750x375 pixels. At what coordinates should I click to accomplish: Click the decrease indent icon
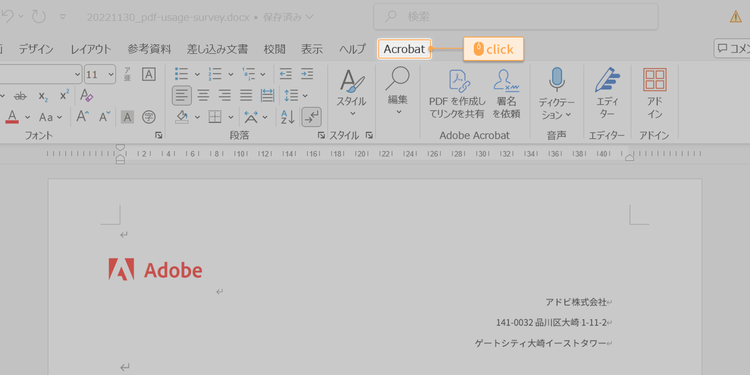(286, 74)
